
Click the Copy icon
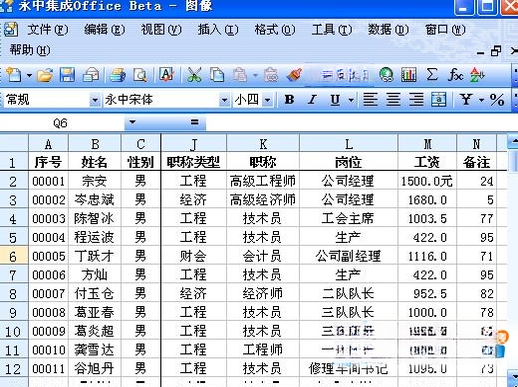(217, 75)
